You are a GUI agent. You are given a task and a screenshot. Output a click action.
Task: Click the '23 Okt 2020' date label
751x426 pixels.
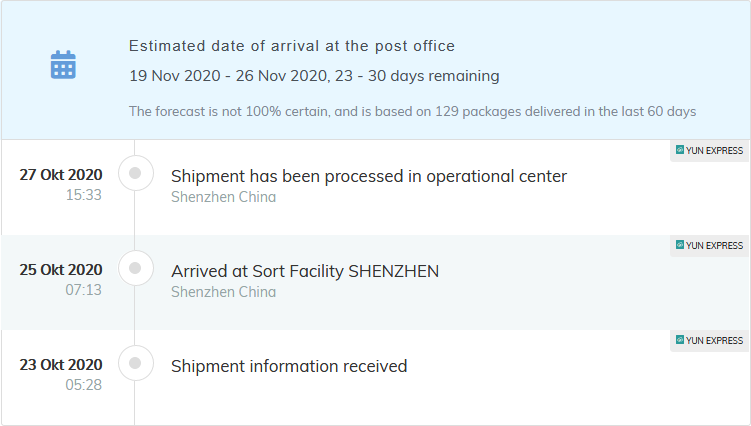point(61,364)
